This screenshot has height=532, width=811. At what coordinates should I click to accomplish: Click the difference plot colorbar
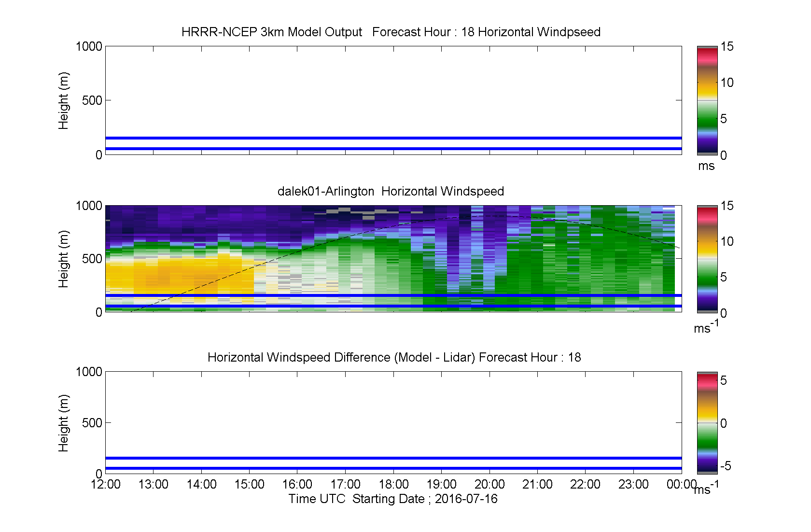(x=707, y=423)
